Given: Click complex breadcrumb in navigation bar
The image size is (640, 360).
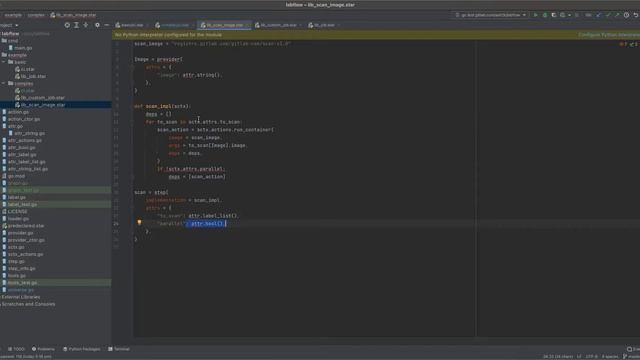Looking at the screenshot, I should [x=36, y=15].
